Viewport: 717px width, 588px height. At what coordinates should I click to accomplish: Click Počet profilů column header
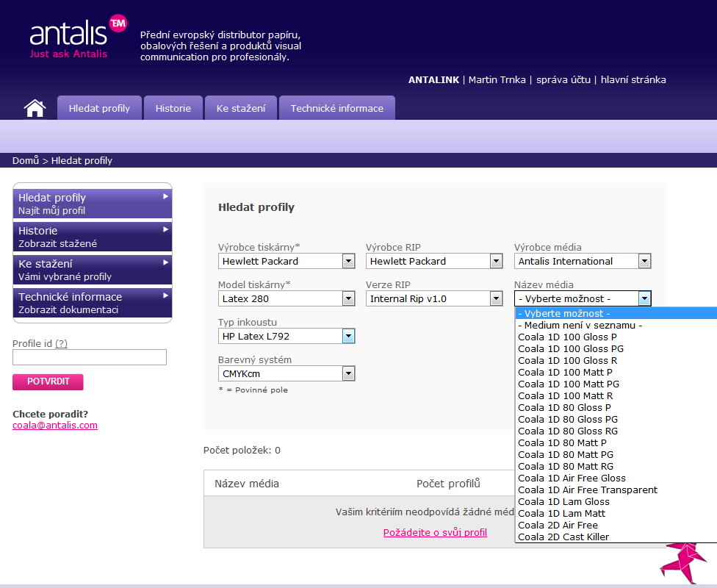(448, 484)
